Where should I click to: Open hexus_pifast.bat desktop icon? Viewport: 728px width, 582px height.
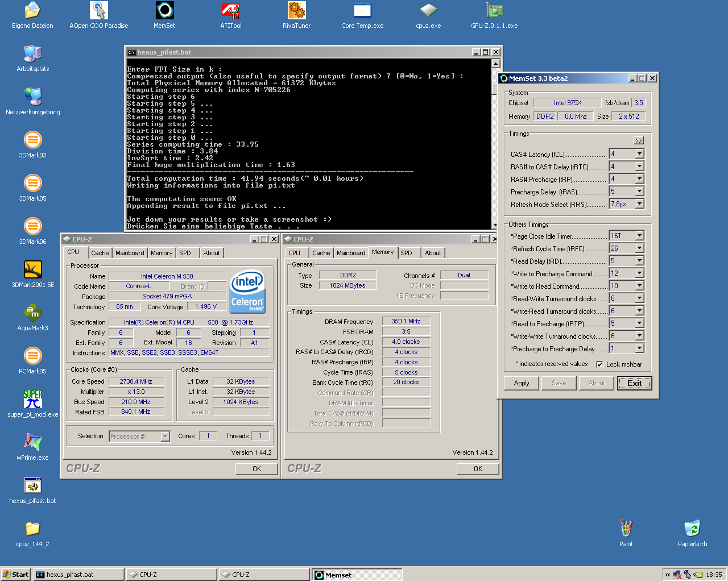pyautogui.click(x=32, y=490)
